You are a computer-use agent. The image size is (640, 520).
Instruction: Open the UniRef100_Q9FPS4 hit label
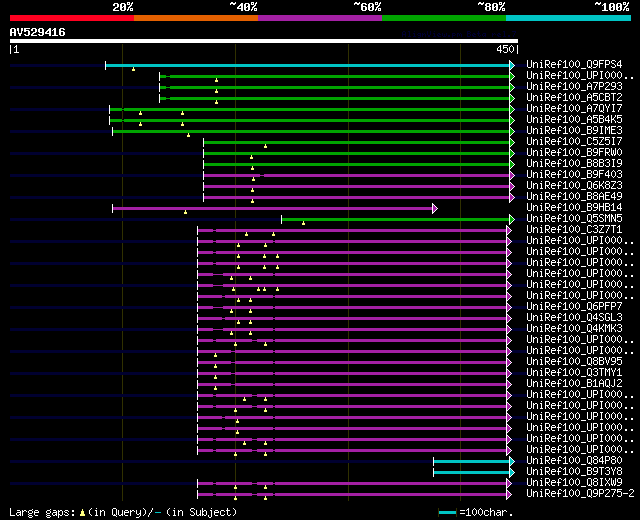pyautogui.click(x=574, y=64)
